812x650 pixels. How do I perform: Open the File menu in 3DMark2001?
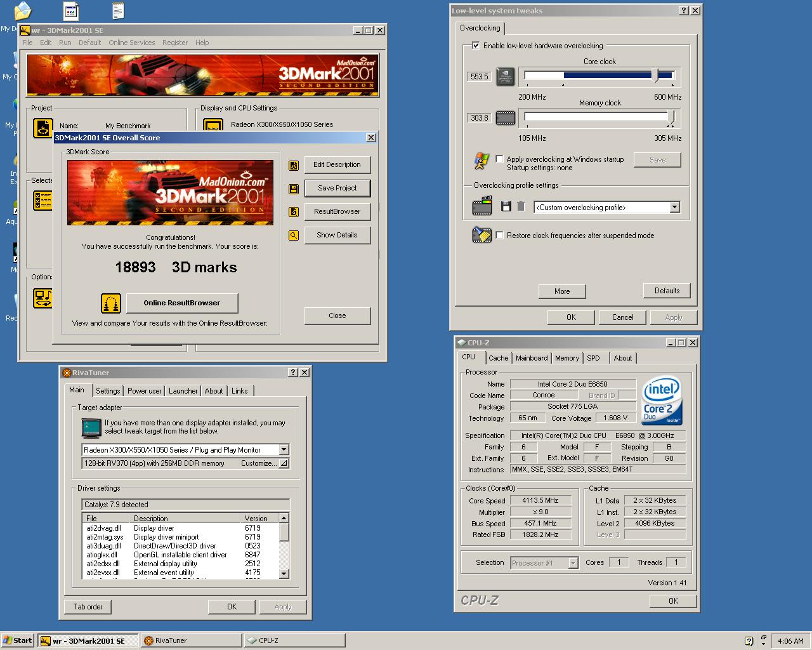point(27,43)
